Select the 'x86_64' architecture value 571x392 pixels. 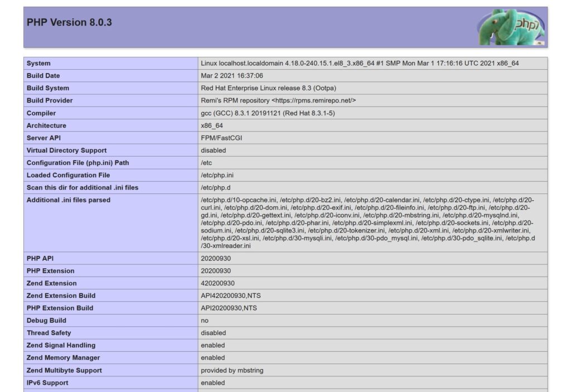[212, 125]
